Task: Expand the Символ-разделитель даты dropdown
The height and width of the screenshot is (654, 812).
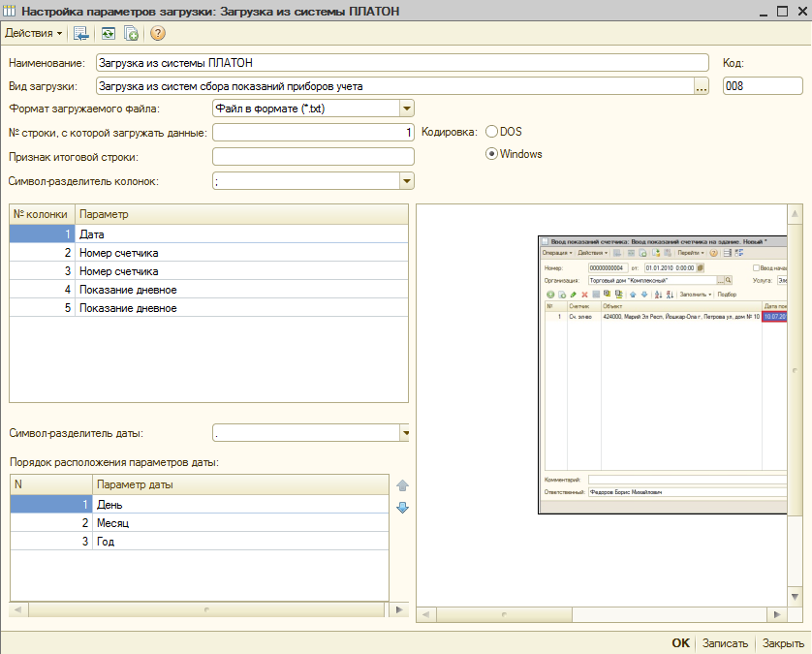Action: (405, 433)
